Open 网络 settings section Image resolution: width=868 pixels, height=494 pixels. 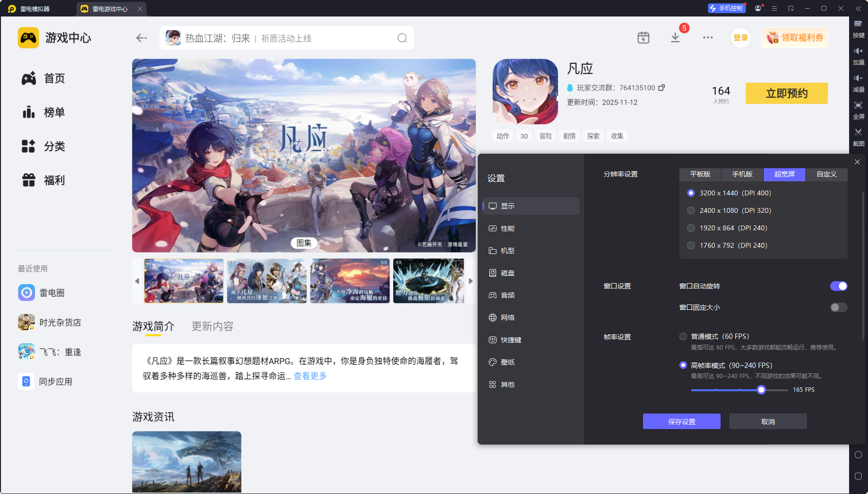pos(531,318)
